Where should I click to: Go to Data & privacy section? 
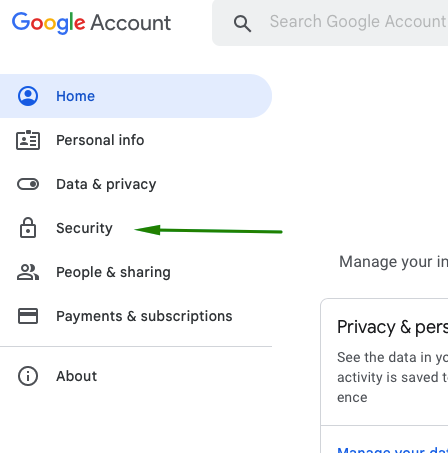(x=136, y=184)
